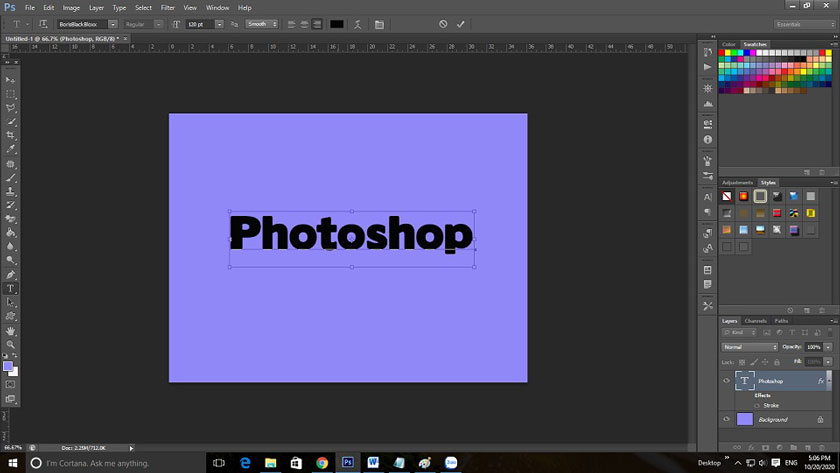Select the Dodge tool
This screenshot has width=840, height=473.
(10, 260)
